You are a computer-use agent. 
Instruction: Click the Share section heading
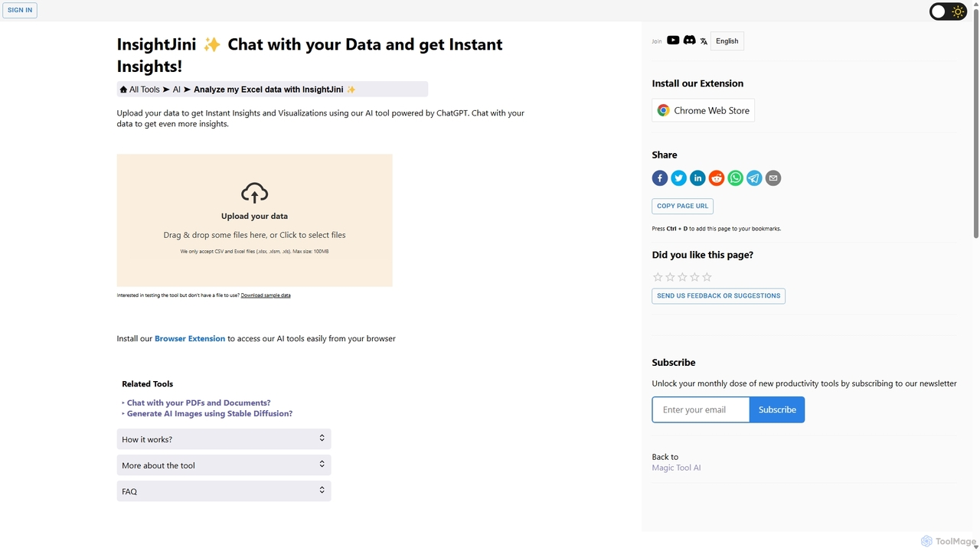point(665,155)
